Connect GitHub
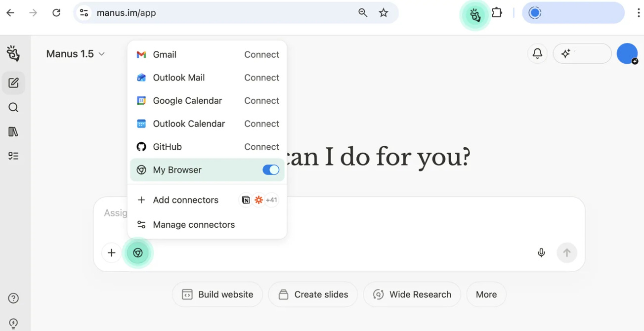Viewport: 644px width, 331px height. (x=261, y=147)
